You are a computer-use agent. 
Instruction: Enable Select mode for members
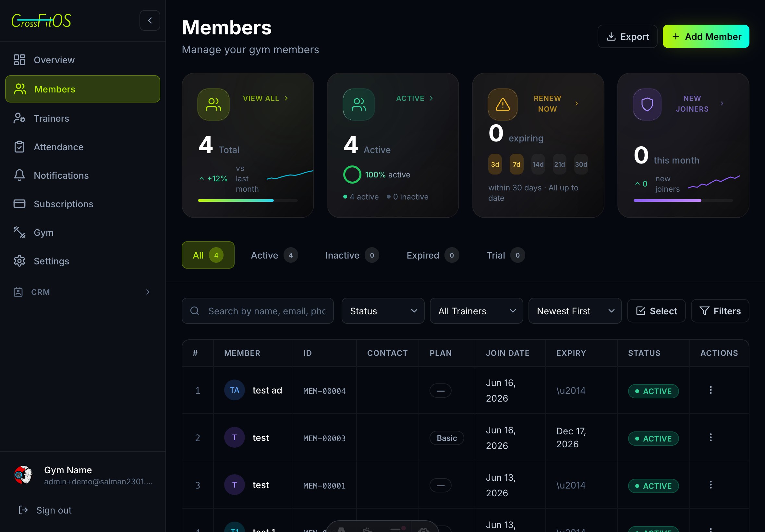click(x=656, y=311)
